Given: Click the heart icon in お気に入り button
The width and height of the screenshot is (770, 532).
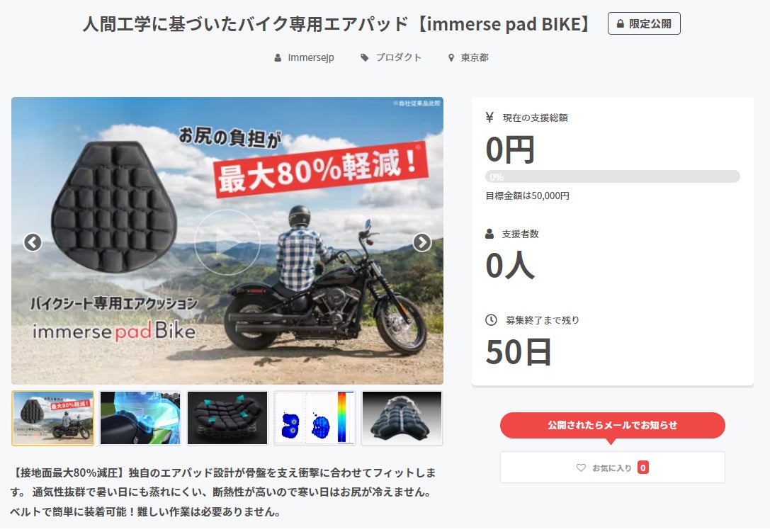Looking at the screenshot, I should [x=581, y=468].
